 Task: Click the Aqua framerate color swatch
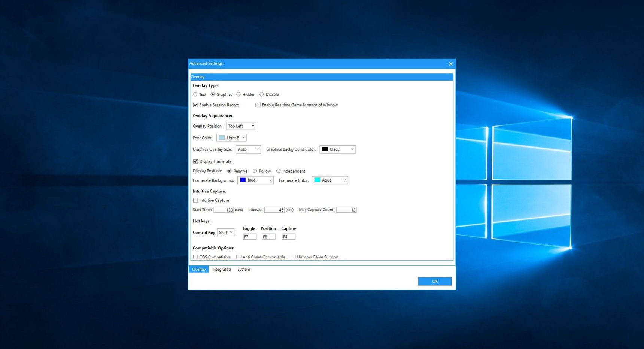pyautogui.click(x=317, y=180)
